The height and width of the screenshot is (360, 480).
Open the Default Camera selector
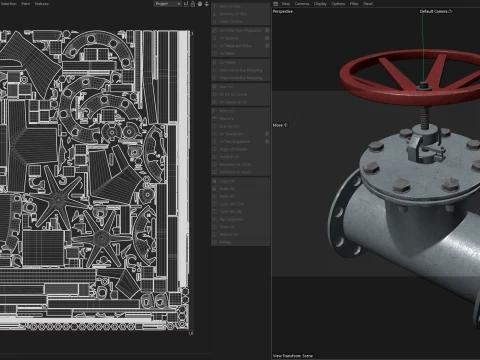pos(436,11)
